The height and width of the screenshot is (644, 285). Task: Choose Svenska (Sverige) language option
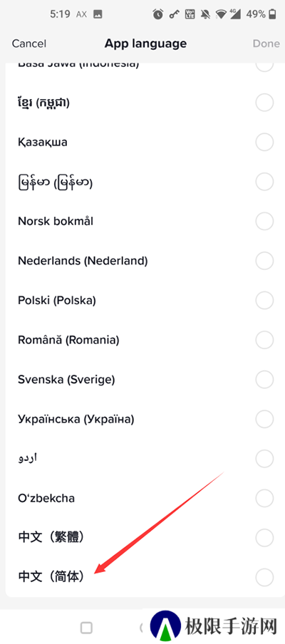142,380
